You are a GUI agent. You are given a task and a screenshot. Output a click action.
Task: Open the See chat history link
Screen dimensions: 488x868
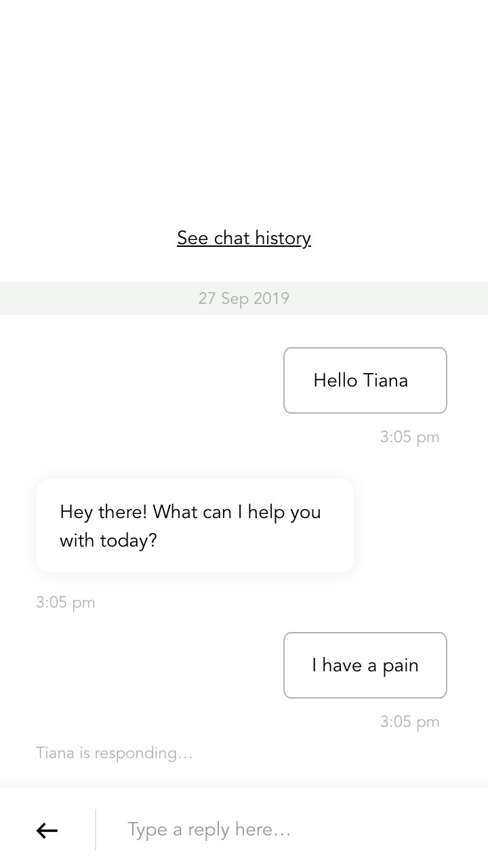[244, 238]
